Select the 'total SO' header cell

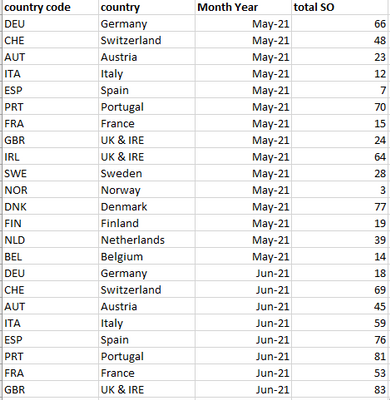(339, 7)
